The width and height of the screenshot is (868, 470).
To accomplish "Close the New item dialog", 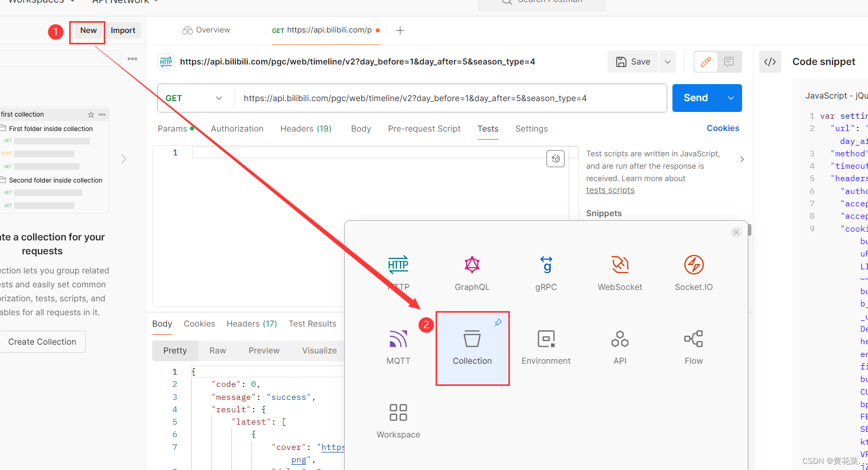I will tap(736, 232).
